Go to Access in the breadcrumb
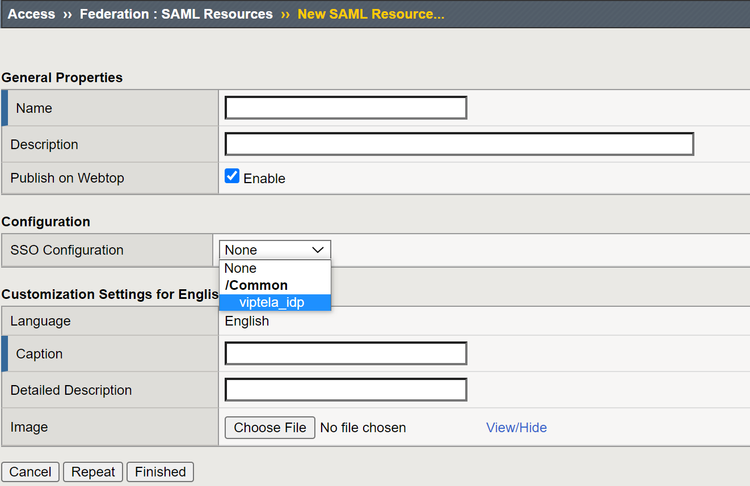750x486 pixels. (x=31, y=14)
